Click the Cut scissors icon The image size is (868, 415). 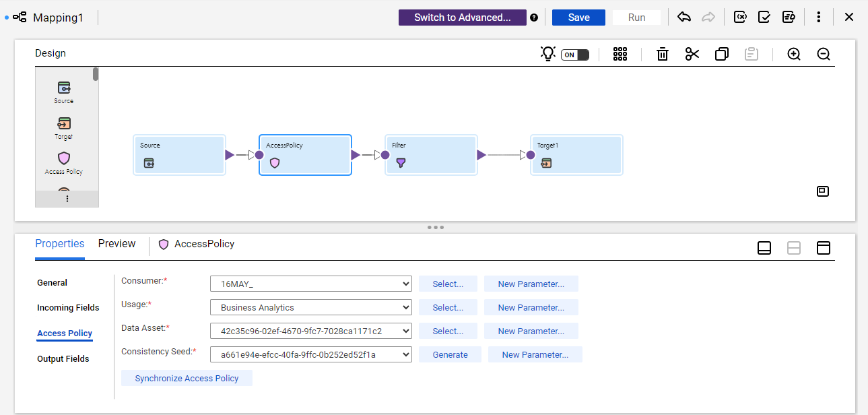click(692, 54)
